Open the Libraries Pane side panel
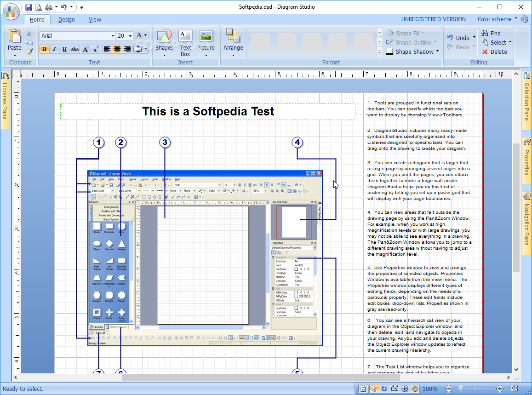This screenshot has height=395, width=532. tap(5, 100)
